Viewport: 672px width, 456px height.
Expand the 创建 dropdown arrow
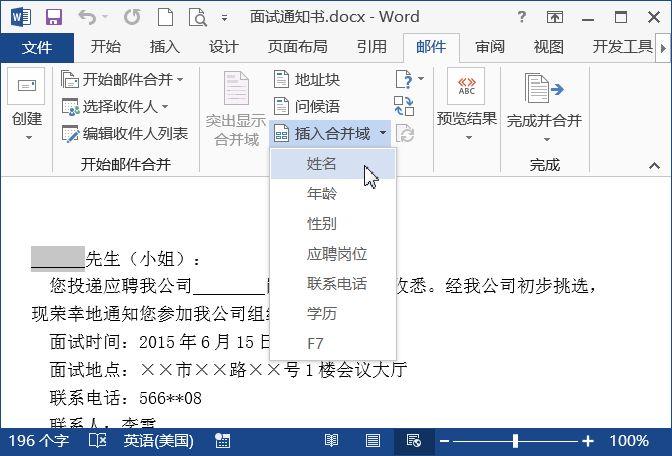[x=28, y=138]
